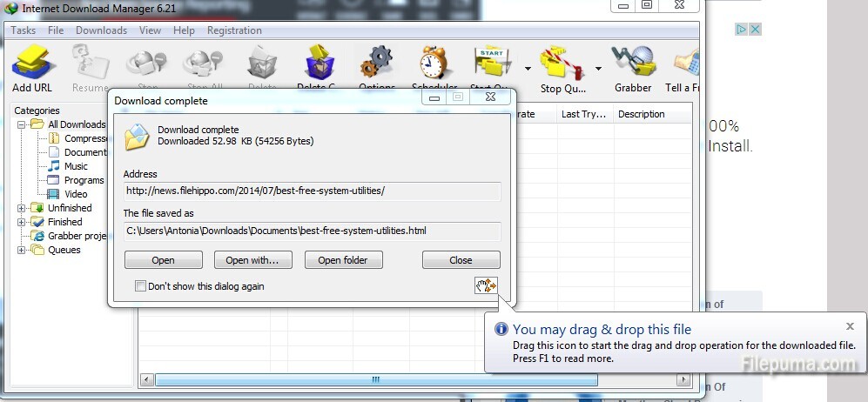Click the Open with... button

(x=252, y=260)
